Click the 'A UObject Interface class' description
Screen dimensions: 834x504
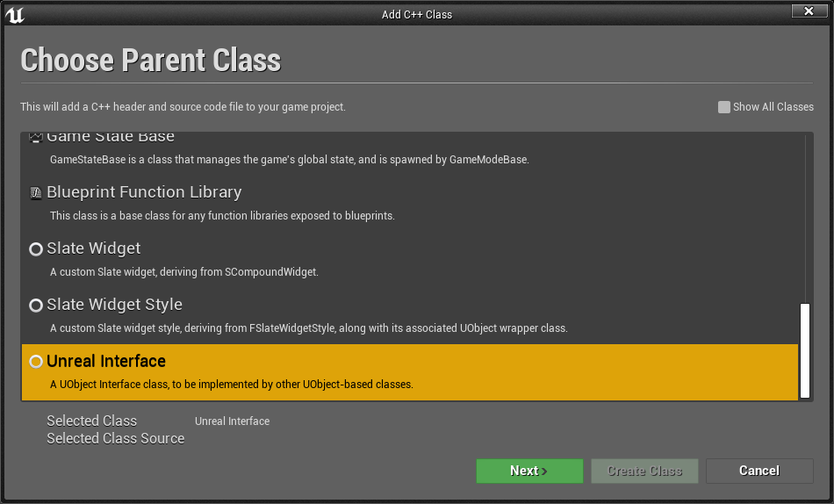232,385
